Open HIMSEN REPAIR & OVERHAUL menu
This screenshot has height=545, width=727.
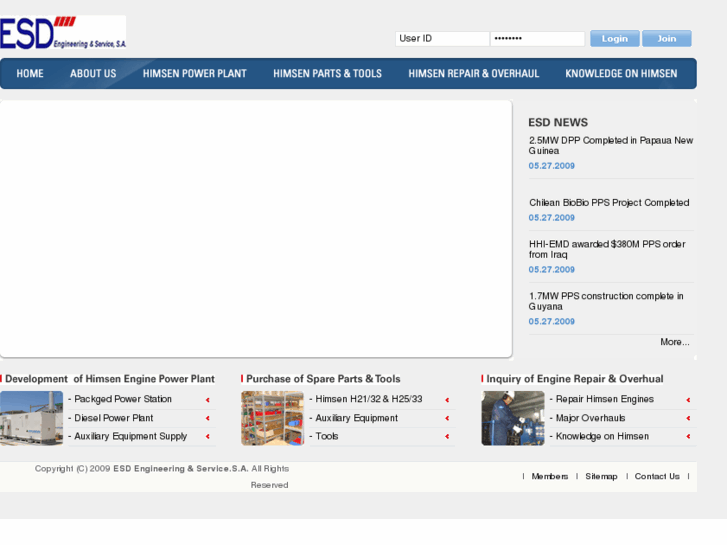click(473, 74)
